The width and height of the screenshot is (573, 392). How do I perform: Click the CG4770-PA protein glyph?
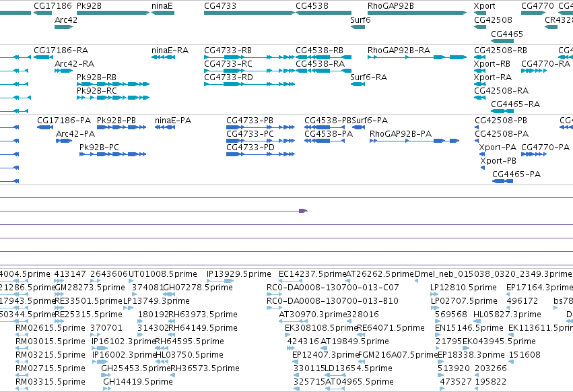coord(534,154)
